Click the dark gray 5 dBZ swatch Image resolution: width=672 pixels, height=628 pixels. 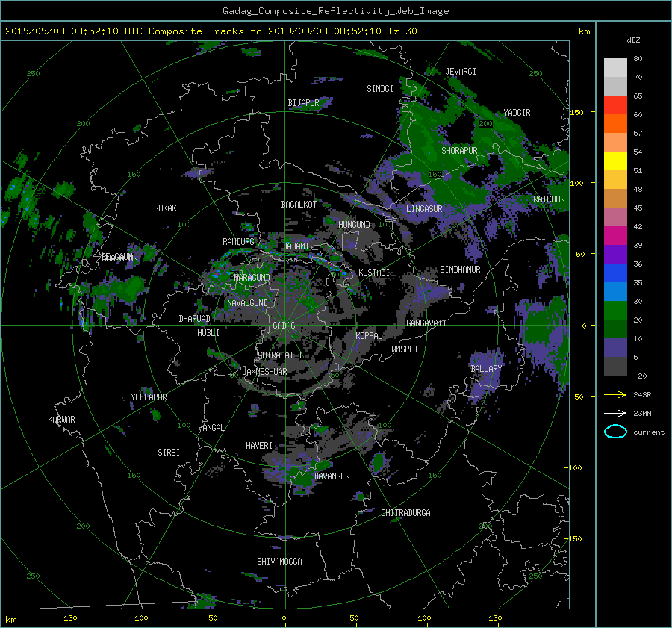pyautogui.click(x=615, y=367)
